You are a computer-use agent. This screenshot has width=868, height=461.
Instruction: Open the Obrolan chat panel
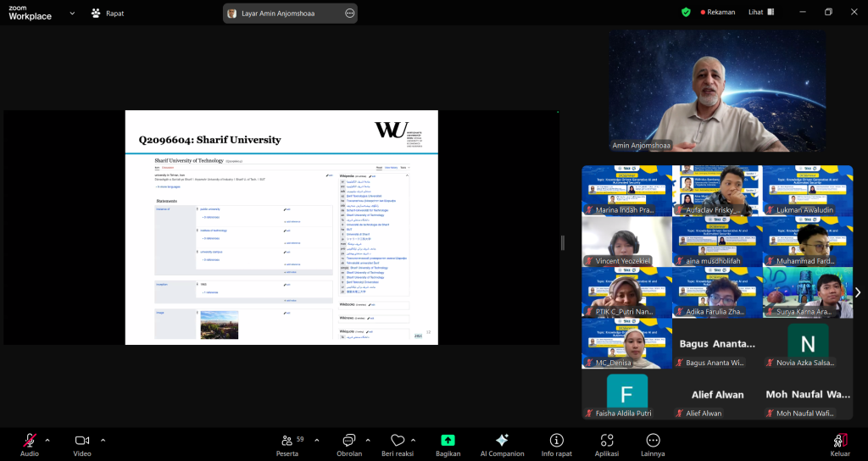[349, 444]
